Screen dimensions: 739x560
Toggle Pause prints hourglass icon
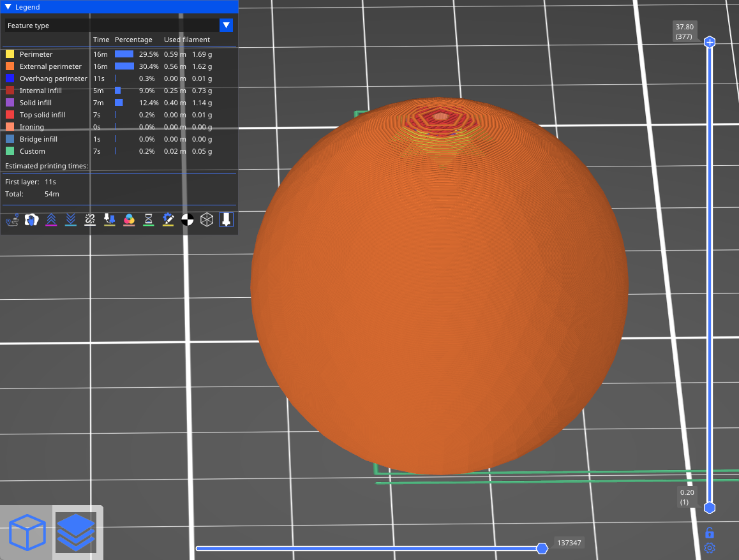click(149, 220)
